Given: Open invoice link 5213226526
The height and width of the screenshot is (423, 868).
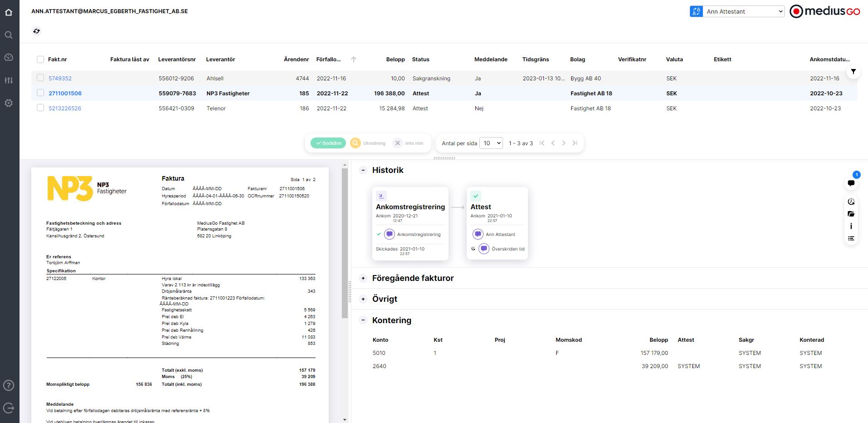Looking at the screenshot, I should tap(65, 108).
